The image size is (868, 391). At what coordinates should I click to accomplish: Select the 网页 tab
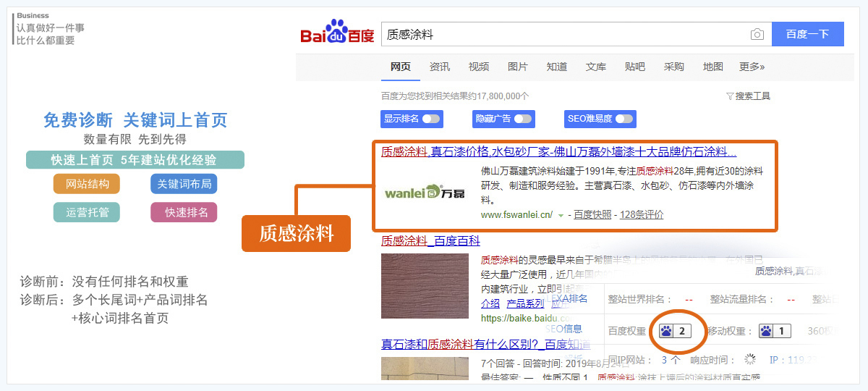pos(401,67)
